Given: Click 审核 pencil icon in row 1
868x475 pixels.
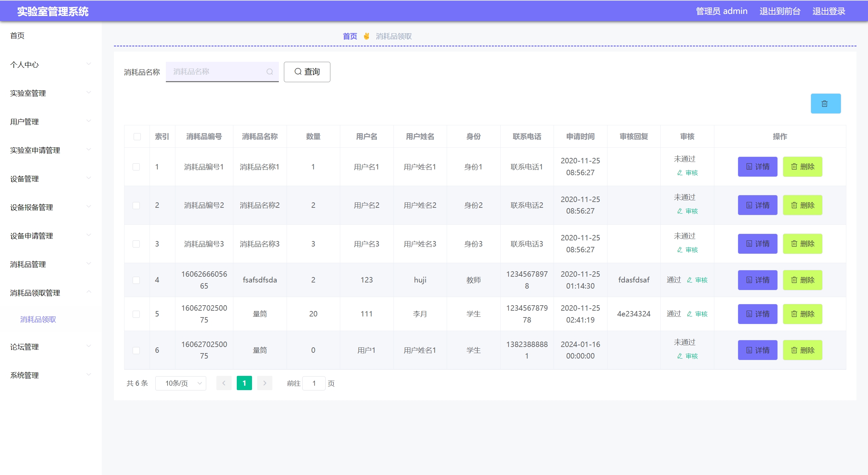Looking at the screenshot, I should point(679,173).
